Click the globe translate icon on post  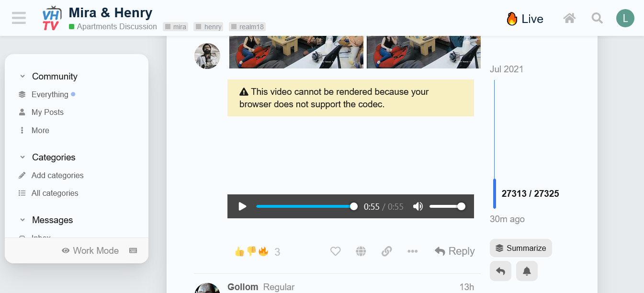[361, 251]
